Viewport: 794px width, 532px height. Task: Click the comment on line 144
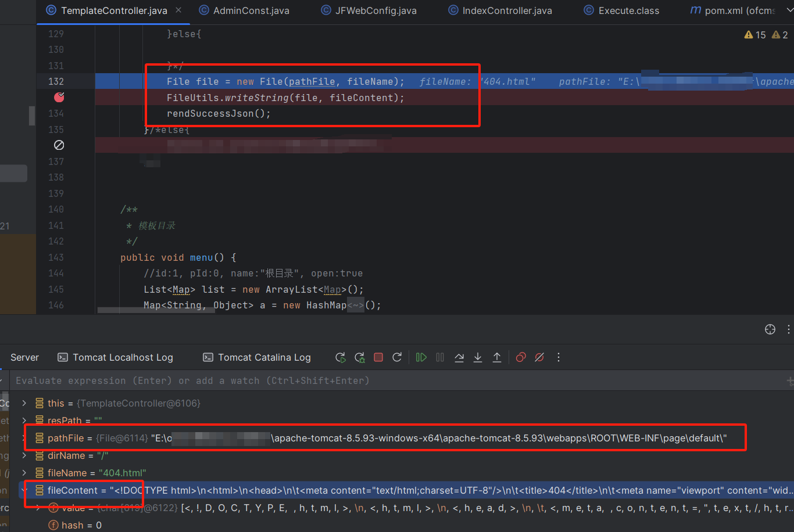(x=253, y=273)
